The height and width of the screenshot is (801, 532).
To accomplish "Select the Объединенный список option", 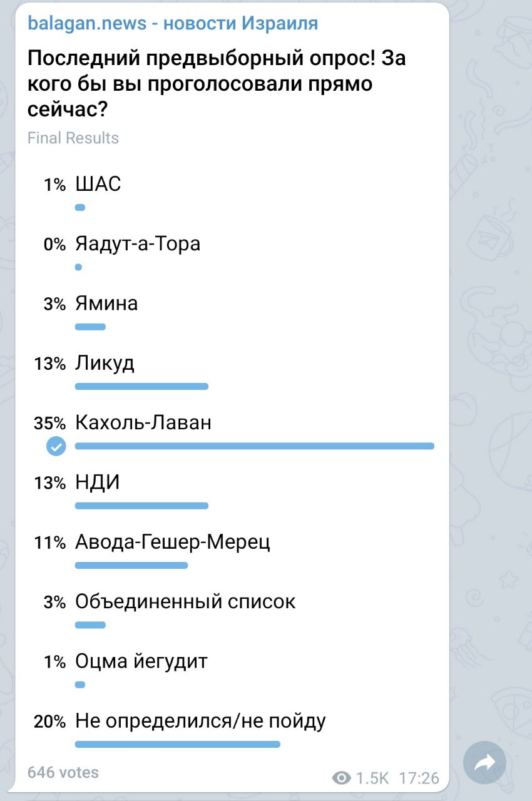I will tap(185, 602).
